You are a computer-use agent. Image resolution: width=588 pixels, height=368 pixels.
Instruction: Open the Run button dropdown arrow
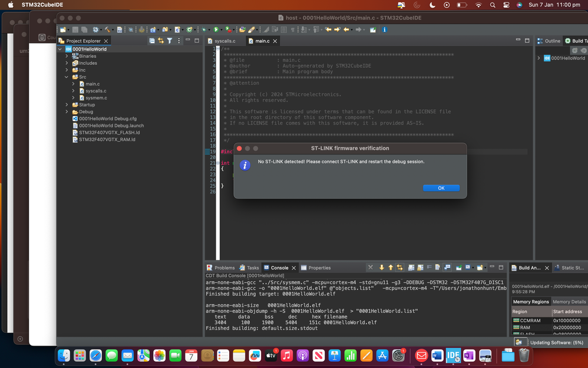coord(222,30)
